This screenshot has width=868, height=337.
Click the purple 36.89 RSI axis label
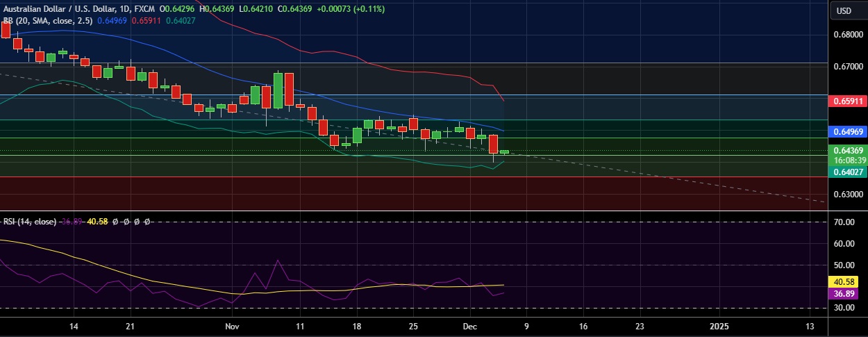pyautogui.click(x=844, y=294)
